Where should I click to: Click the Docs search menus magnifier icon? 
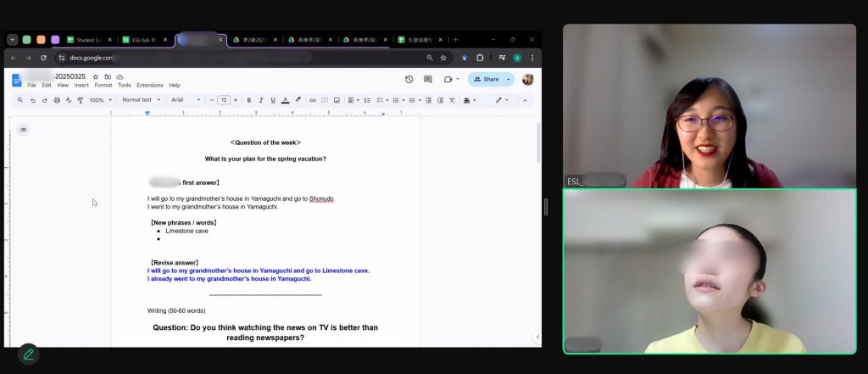point(20,100)
